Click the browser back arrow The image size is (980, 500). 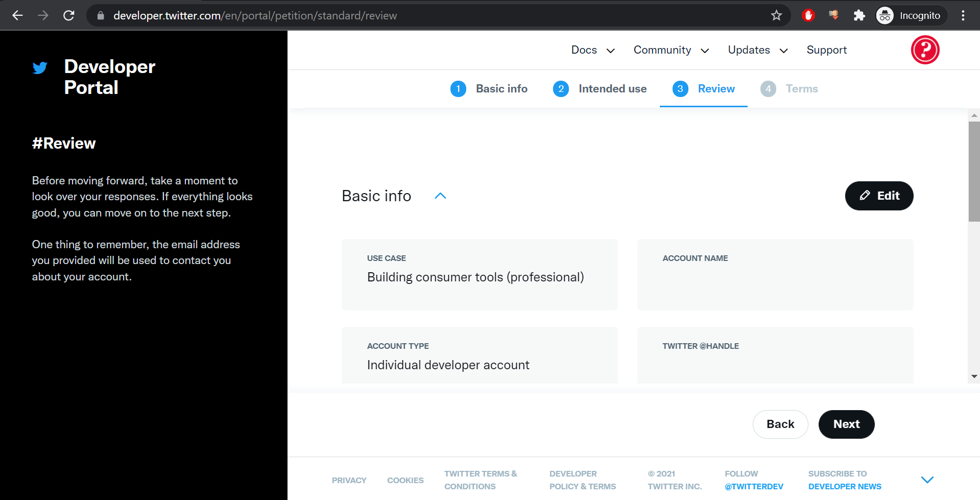pos(18,15)
